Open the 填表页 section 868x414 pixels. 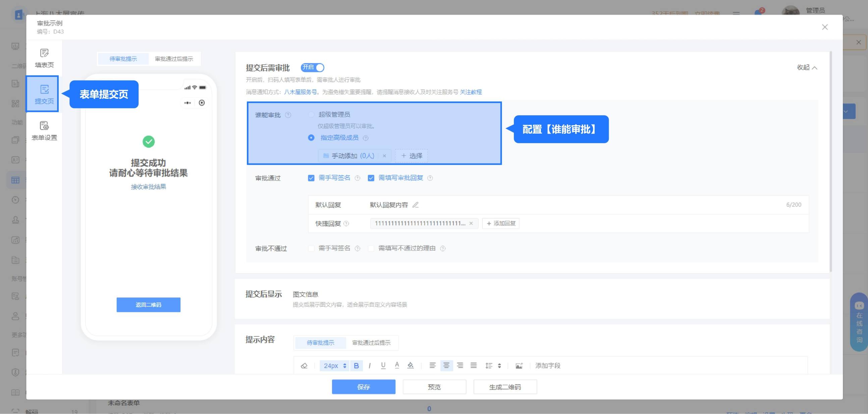(44, 58)
